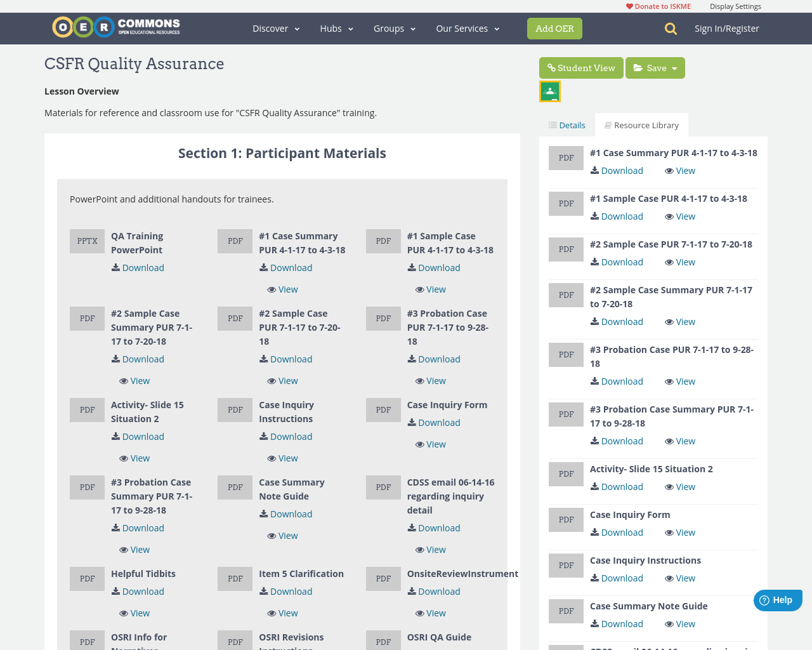This screenshot has width=812, height=650.
Task: Share lesson via the Google Classroom icon
Action: (x=549, y=91)
